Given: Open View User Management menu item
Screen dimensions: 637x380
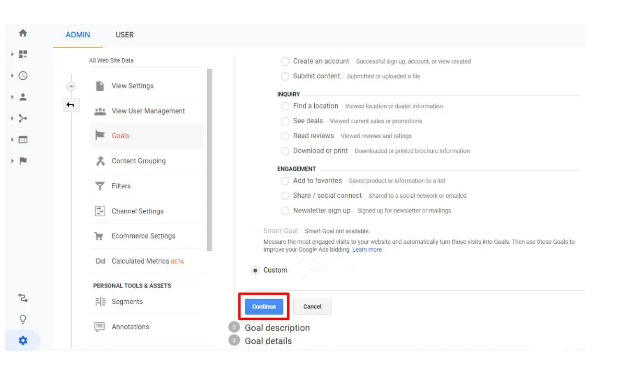Looking at the screenshot, I should click(x=147, y=111).
